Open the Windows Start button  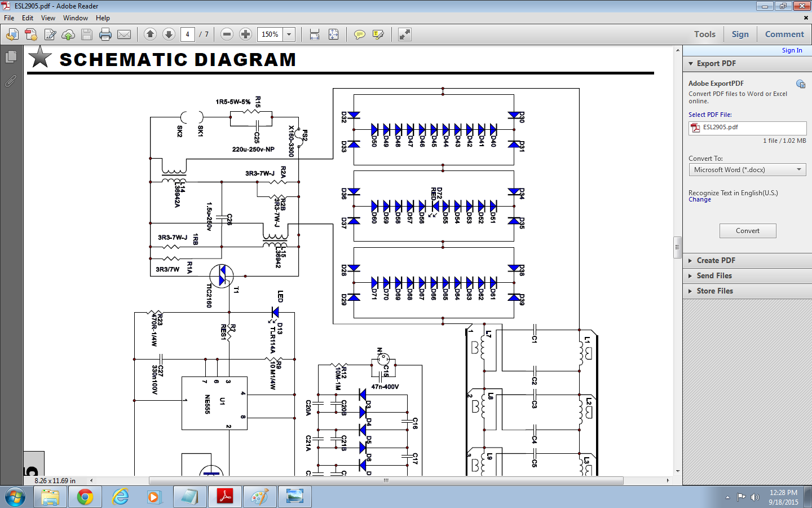(x=15, y=497)
